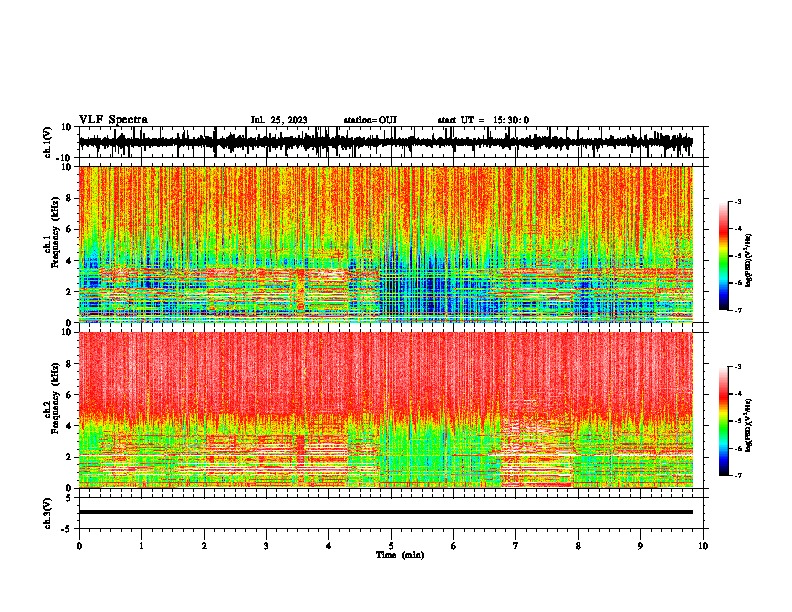Click the ch.1 spectrogram 2 kHz tick label
792x612 pixels.
(69, 292)
